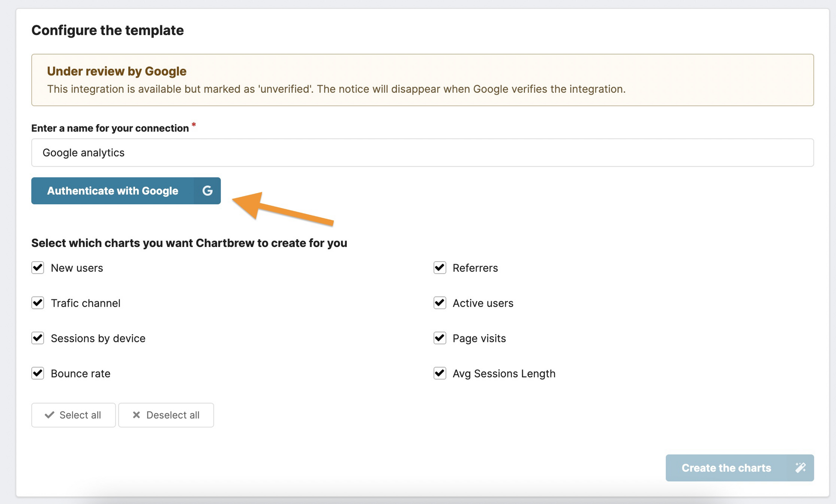This screenshot has width=836, height=504.
Task: Click the checkmark icon inside Select all
Action: pyautogui.click(x=50, y=415)
